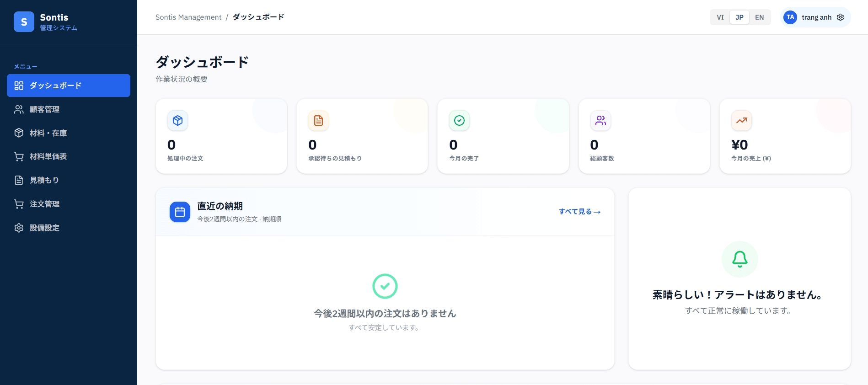This screenshot has height=385, width=868.
Task: Click the TA avatar circle
Action: pyautogui.click(x=790, y=17)
